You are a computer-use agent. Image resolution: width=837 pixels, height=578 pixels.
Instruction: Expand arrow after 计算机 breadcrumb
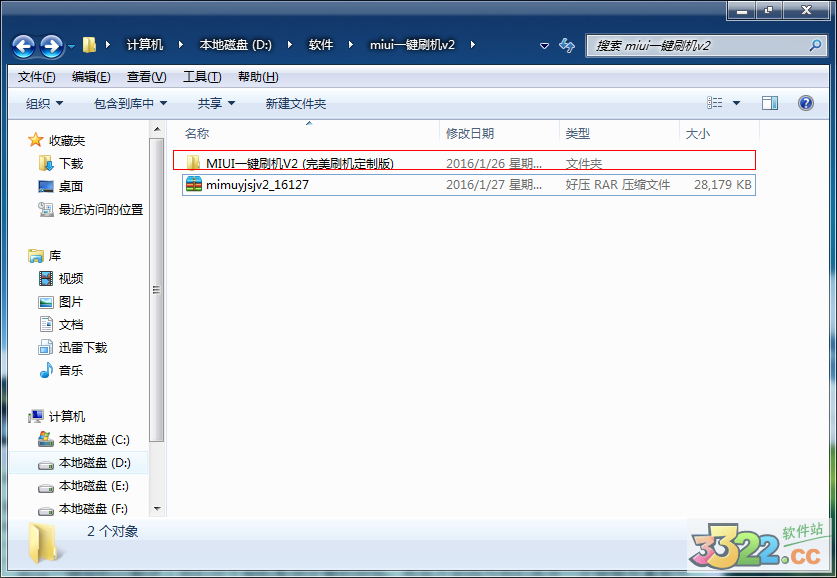click(x=180, y=45)
